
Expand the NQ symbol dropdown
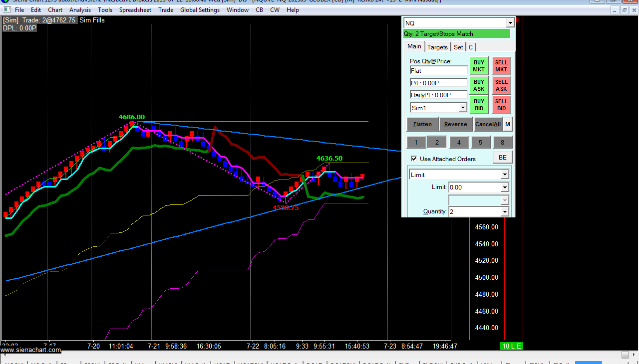510,23
